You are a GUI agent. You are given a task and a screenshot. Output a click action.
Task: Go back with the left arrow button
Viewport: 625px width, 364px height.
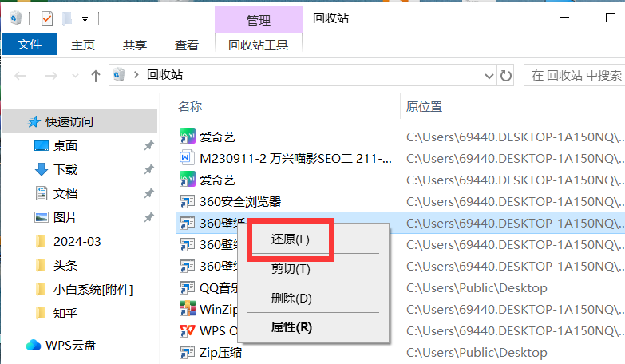point(20,75)
